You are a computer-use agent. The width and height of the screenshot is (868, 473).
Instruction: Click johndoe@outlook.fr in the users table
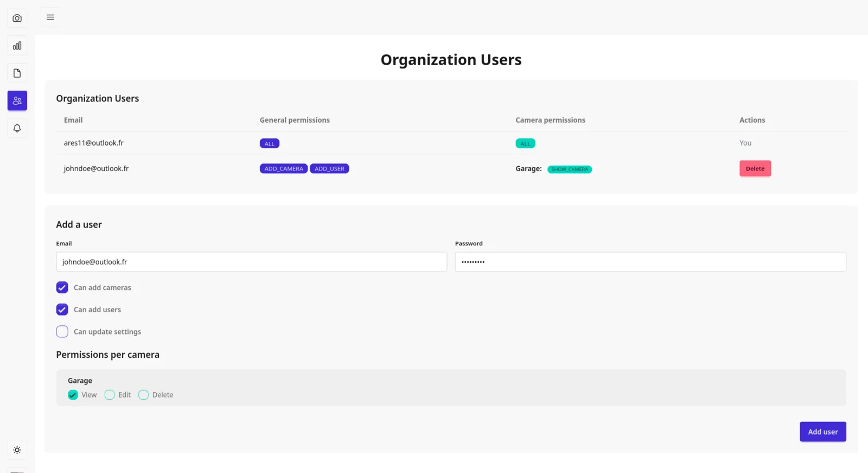pyautogui.click(x=96, y=168)
